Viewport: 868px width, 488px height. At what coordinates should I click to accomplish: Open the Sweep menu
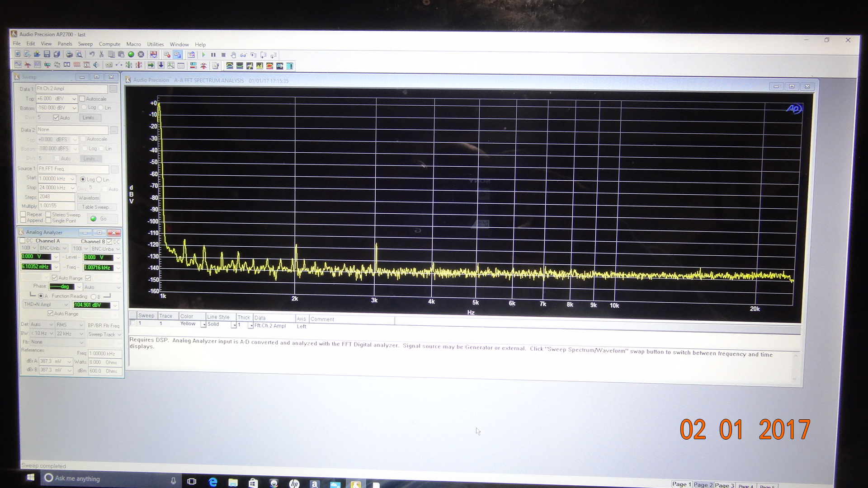click(x=85, y=44)
